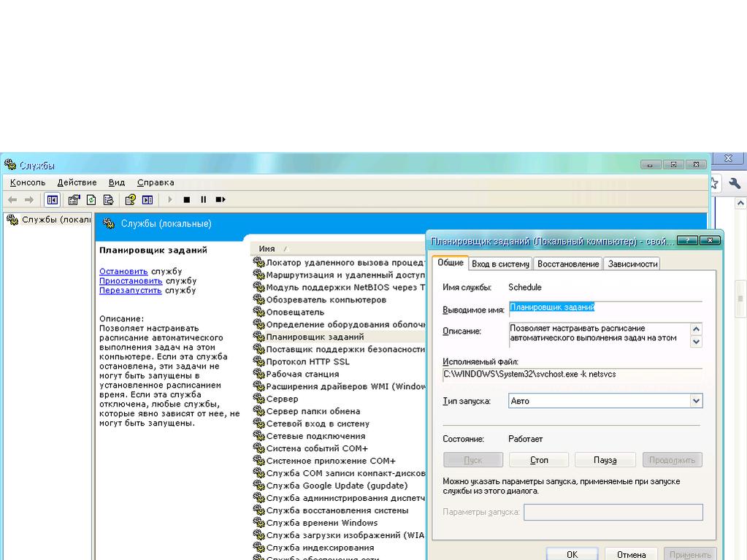Click the Export List toolbar icon
747x560 pixels.
click(x=109, y=199)
